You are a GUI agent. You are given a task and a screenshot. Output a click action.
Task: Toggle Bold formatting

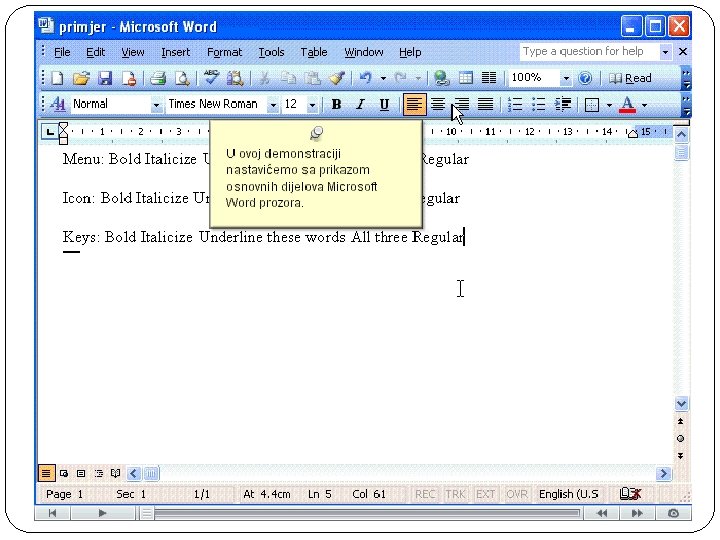336,105
